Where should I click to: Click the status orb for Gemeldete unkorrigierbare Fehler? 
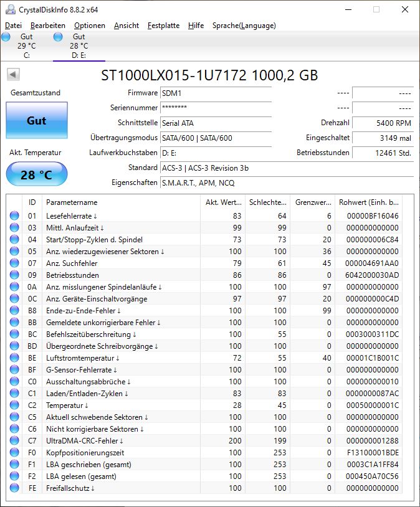click(x=14, y=323)
